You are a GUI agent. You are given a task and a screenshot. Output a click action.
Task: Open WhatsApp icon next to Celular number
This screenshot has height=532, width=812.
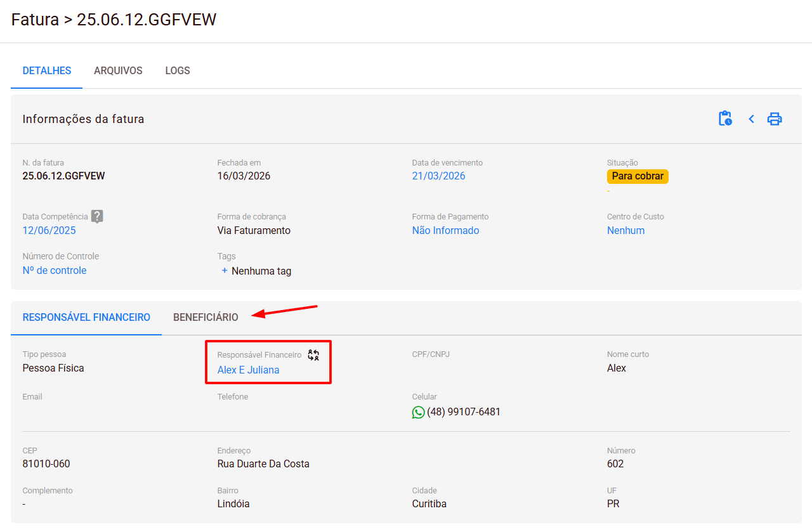coord(418,412)
